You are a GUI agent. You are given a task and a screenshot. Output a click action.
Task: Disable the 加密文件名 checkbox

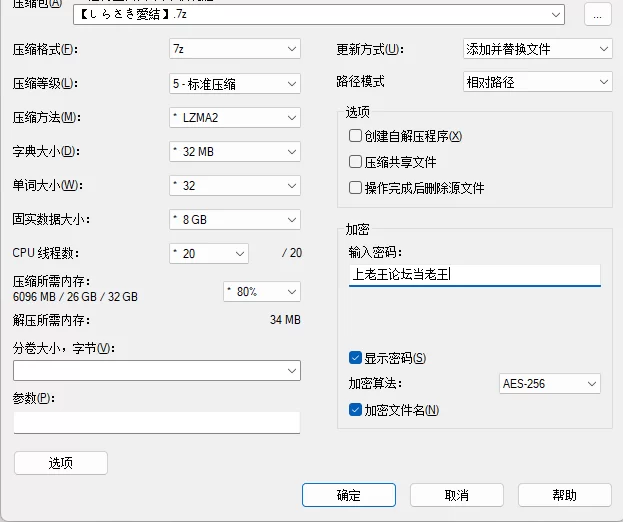(355, 410)
